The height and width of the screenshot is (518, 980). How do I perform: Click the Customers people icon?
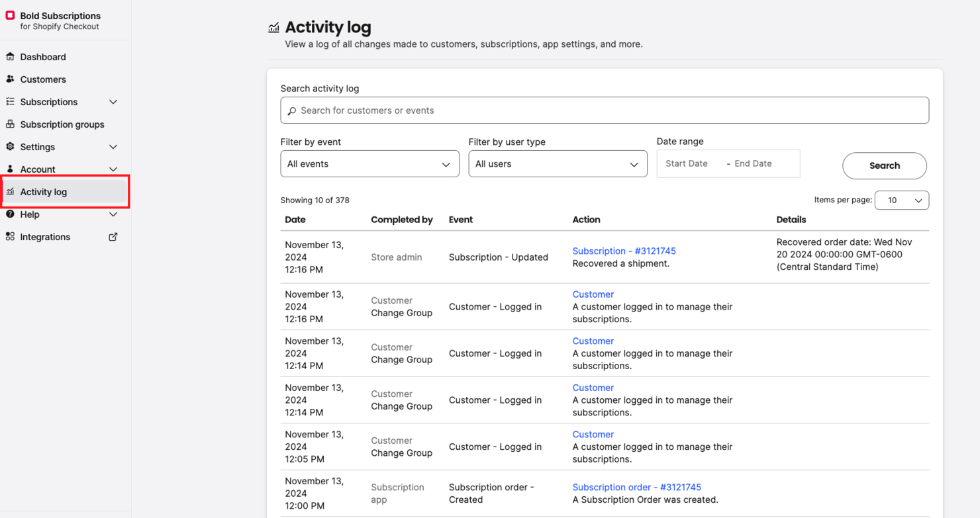[x=11, y=79]
